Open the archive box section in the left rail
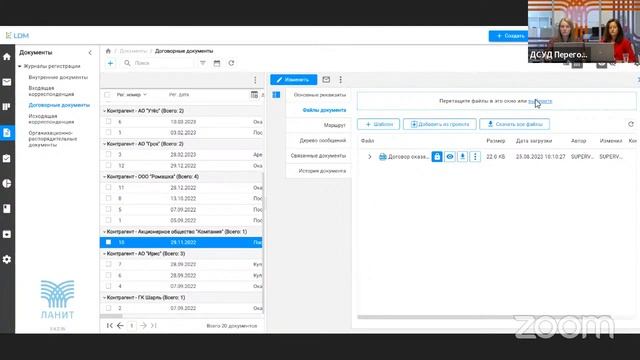This screenshot has width=640, height=360. tap(7, 234)
